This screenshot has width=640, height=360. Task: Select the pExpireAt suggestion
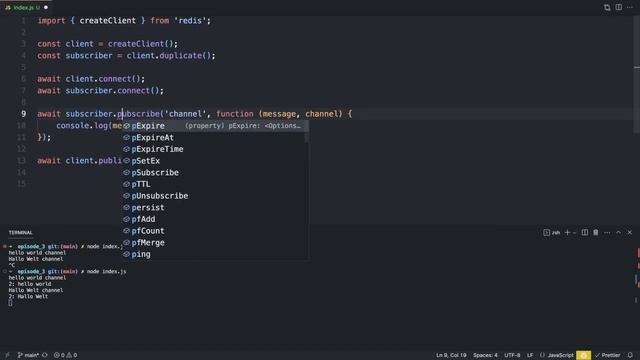[x=215, y=138]
